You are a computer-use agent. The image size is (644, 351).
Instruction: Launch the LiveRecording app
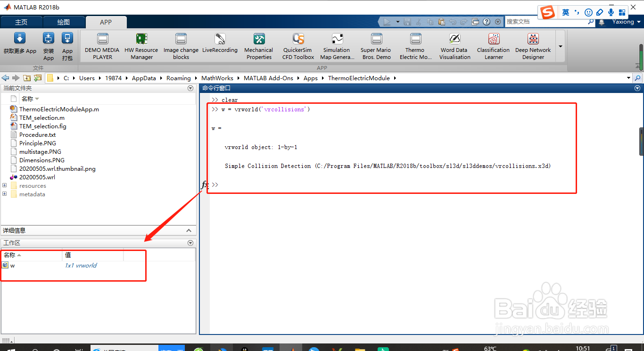click(220, 43)
